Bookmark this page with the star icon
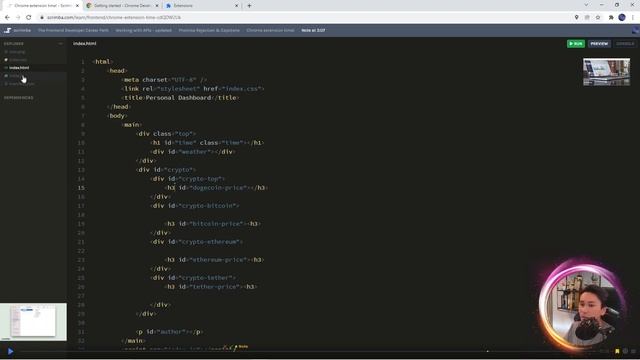The width and height of the screenshot is (640, 360). pyautogui.click(x=598, y=18)
